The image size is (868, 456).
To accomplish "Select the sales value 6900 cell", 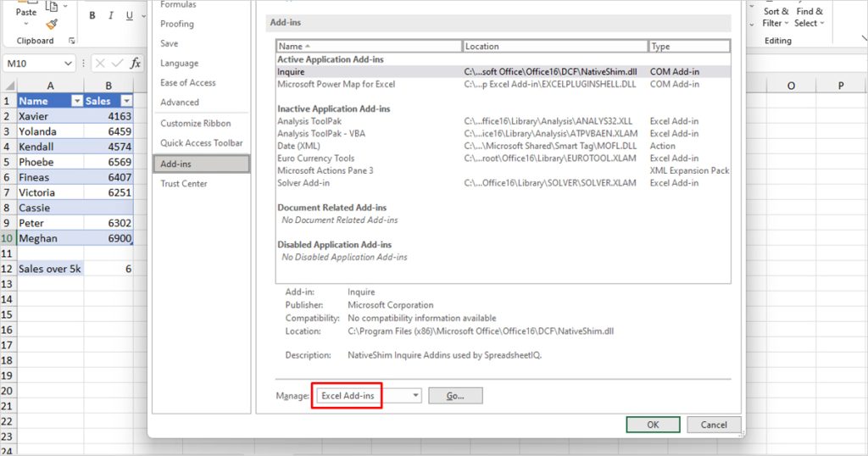I will (108, 238).
